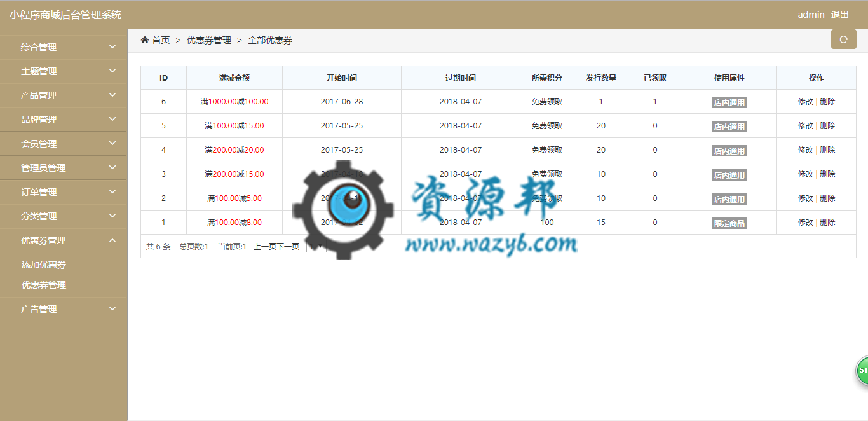Click 满100.00减5.00 cell
868x421 pixels.
pos(234,198)
